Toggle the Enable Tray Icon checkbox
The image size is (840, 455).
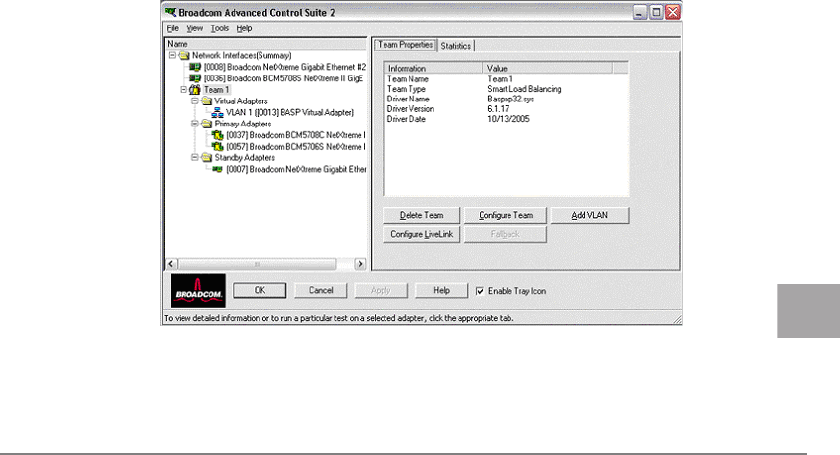click(x=480, y=291)
